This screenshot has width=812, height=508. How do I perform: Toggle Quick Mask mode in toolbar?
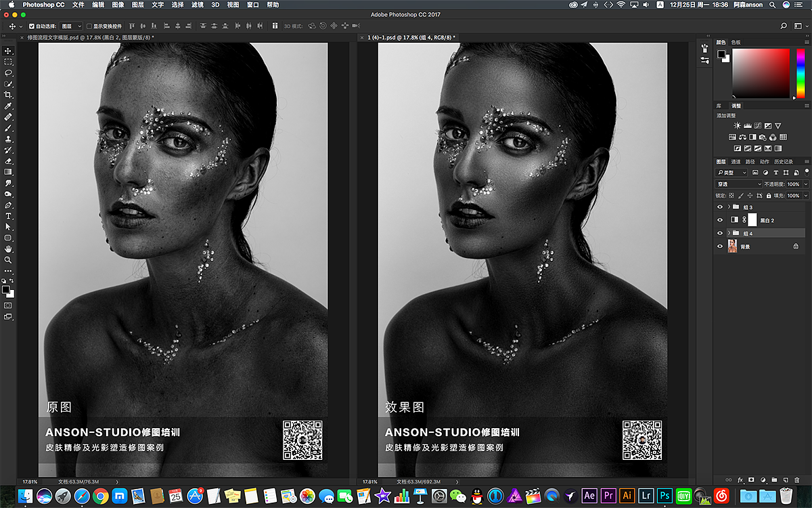tap(8, 305)
